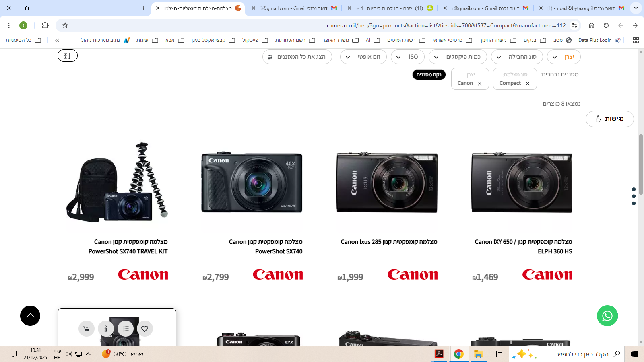Screen dimensions: 644x362
Task: Open the Canon Ixus 285 camera image
Action: click(x=387, y=182)
